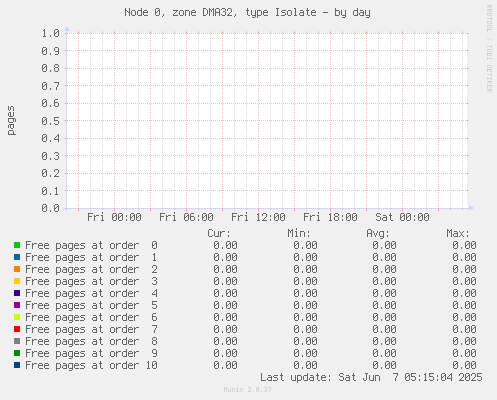Viewport: 497px width, 400px height.
Task: Select 'Free pages at order 7' legend label
Action: tap(91, 330)
